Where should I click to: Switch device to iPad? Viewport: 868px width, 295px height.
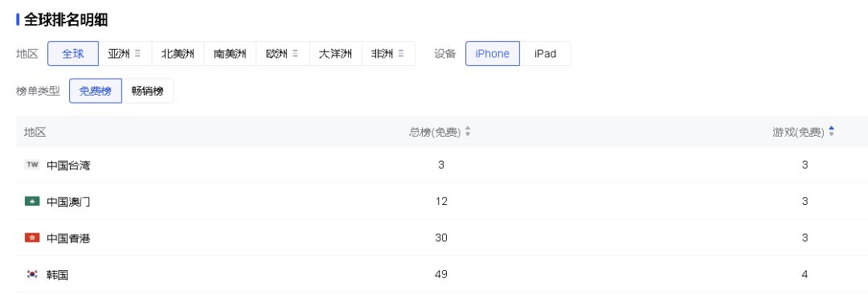click(545, 54)
